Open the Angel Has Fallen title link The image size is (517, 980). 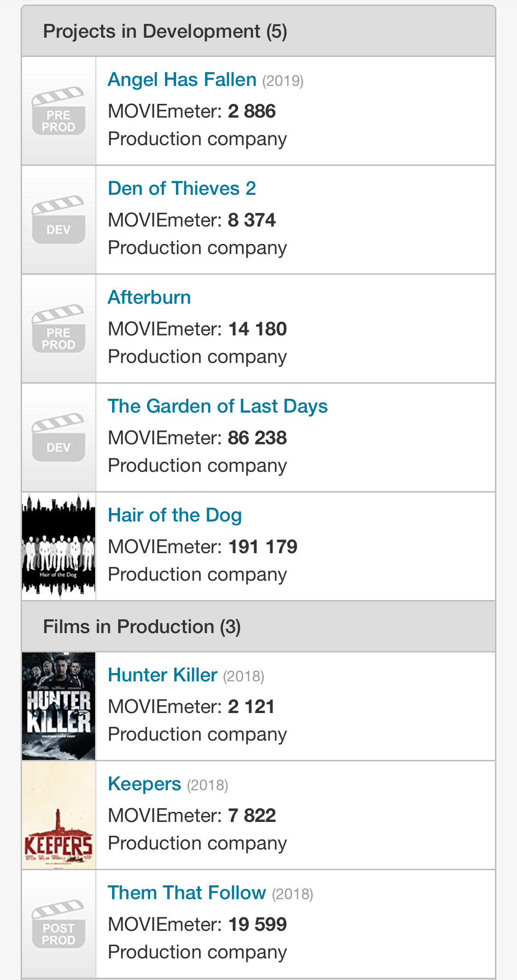coord(182,80)
